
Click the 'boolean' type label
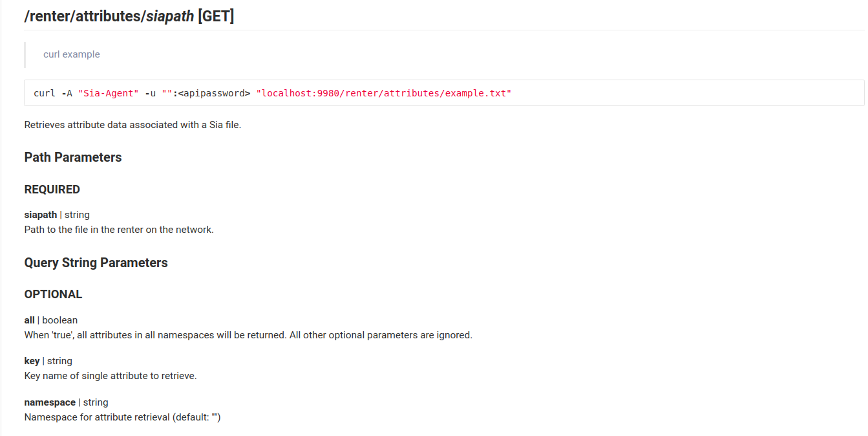coord(60,320)
